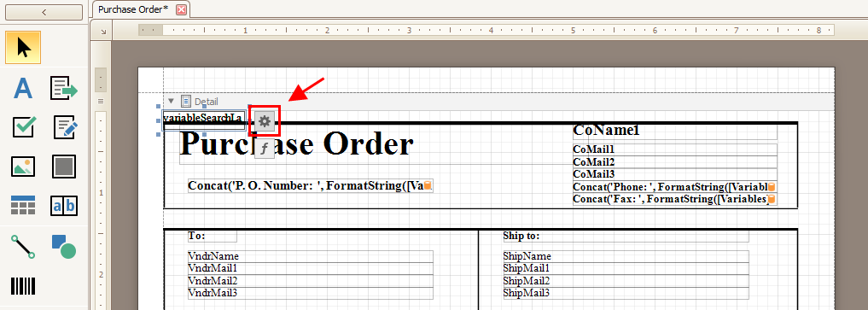Choose the Table control tool

pyautogui.click(x=23, y=205)
